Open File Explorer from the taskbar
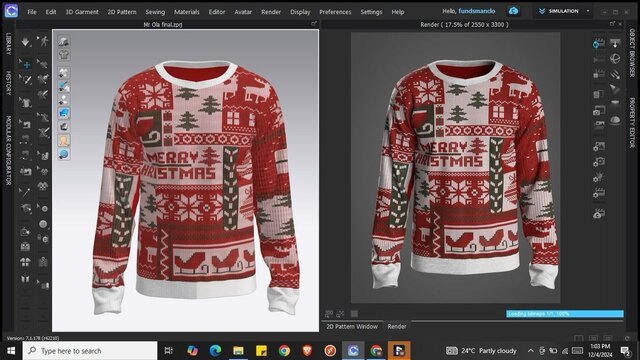The width and height of the screenshot is (640, 360). 238,350
